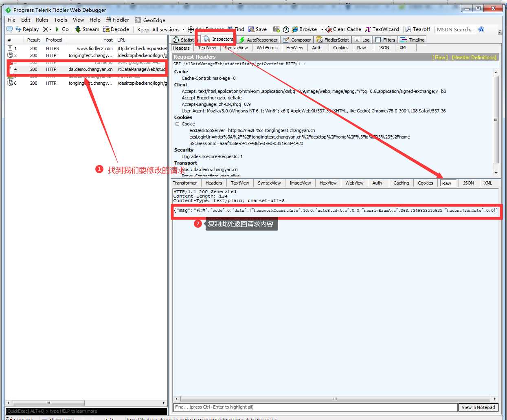
Task: Click Clear Cache in toolbar
Action: pos(343,29)
